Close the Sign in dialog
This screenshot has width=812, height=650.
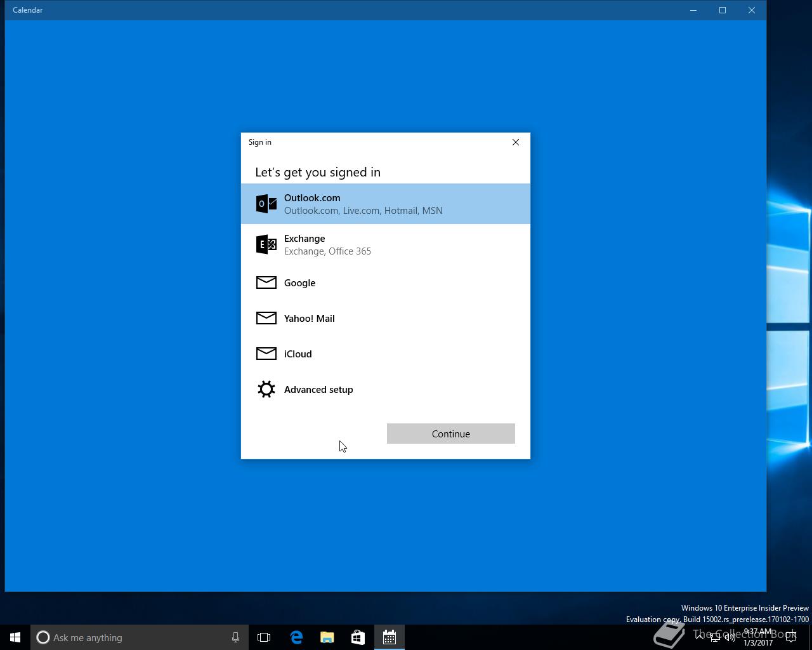click(x=516, y=142)
